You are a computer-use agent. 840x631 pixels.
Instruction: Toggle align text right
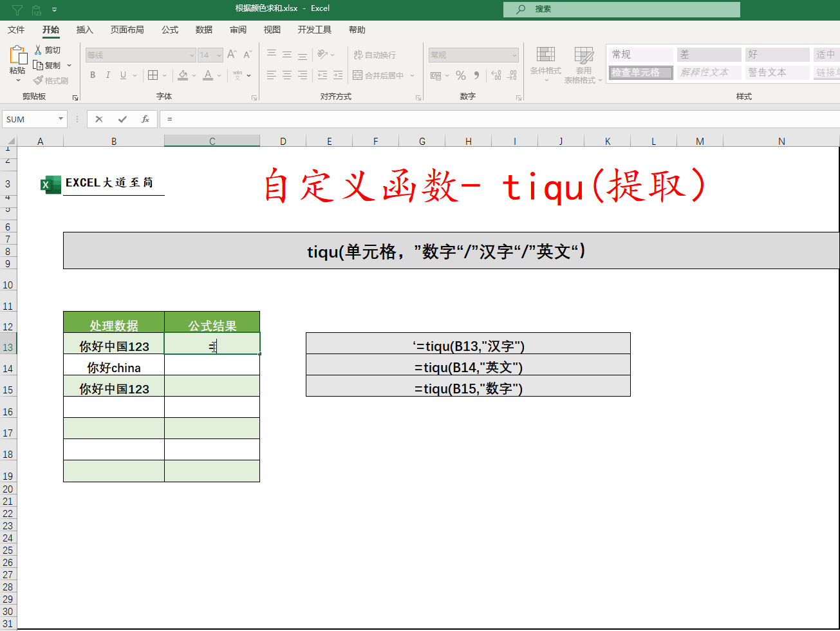(303, 75)
